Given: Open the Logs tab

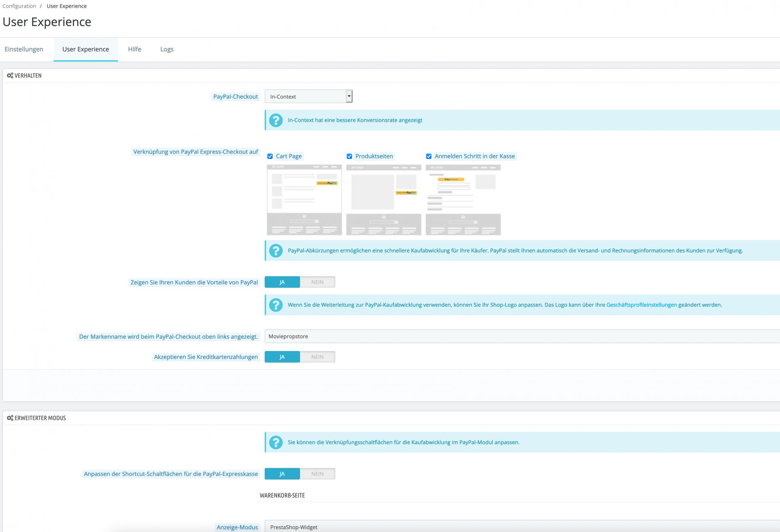Looking at the screenshot, I should coord(167,49).
